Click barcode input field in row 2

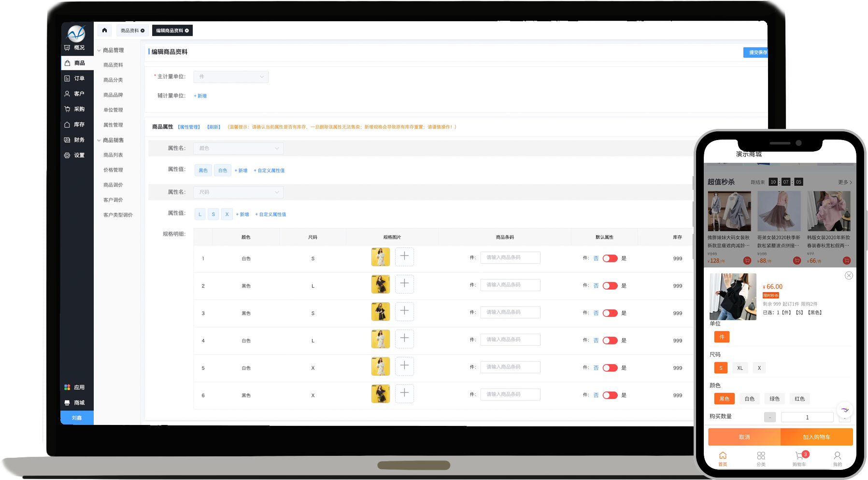click(x=510, y=285)
